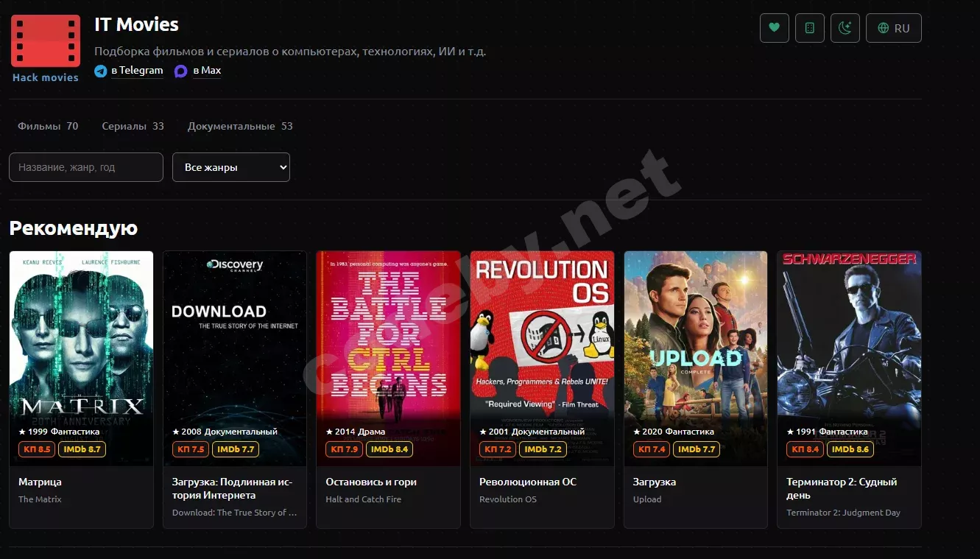
Task: Focus the Название, жанр, год search field
Action: [x=86, y=167]
